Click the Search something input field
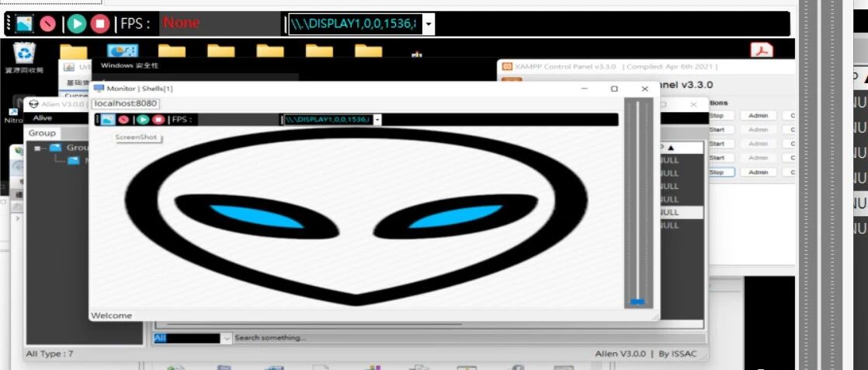The width and height of the screenshot is (868, 370). (470, 338)
